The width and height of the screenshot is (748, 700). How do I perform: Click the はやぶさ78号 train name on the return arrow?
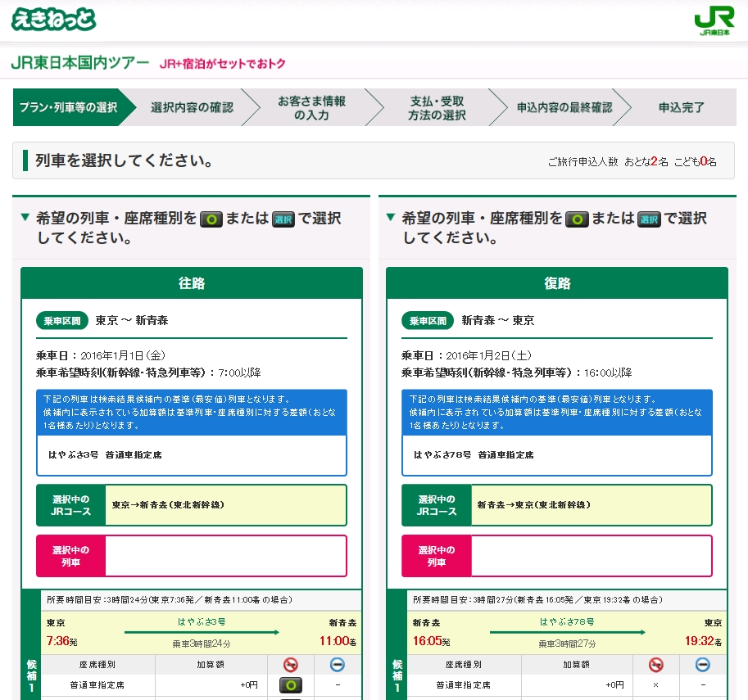(x=567, y=621)
